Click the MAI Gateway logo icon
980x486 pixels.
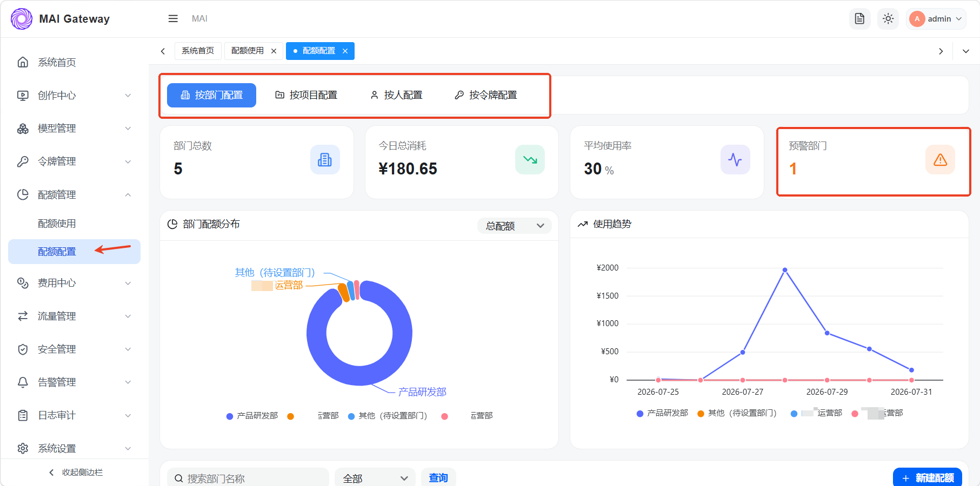tap(22, 19)
